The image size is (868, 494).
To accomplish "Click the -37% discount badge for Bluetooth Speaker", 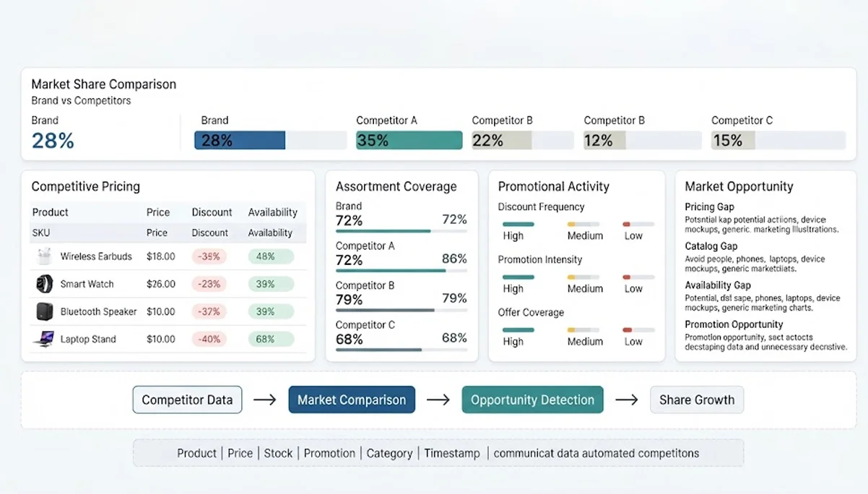I will 209,311.
